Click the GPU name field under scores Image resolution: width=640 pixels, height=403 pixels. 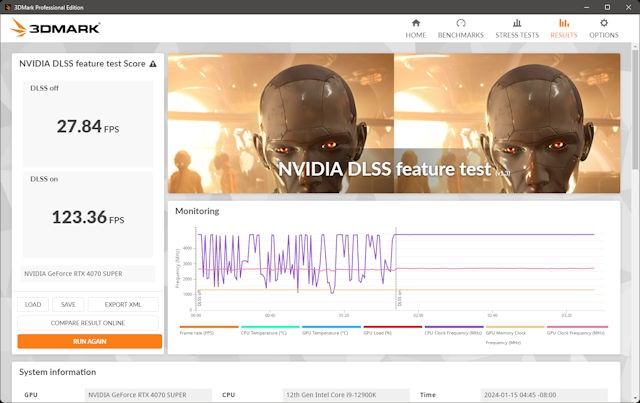(88, 274)
